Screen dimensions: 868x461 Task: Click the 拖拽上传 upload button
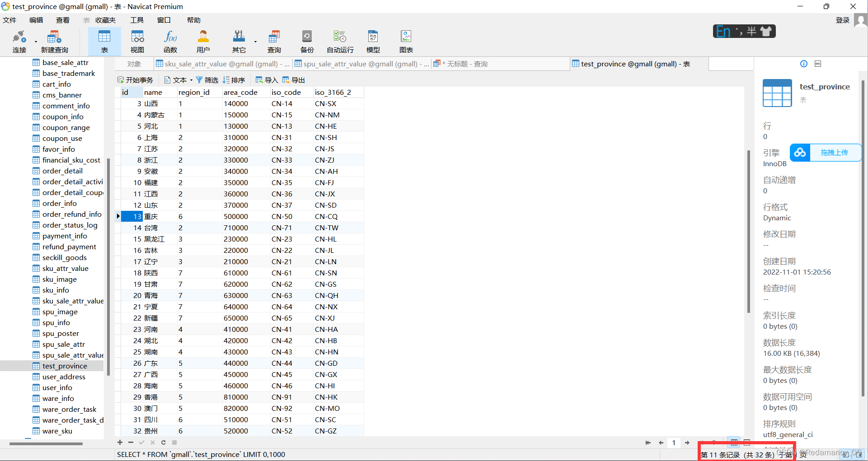835,153
